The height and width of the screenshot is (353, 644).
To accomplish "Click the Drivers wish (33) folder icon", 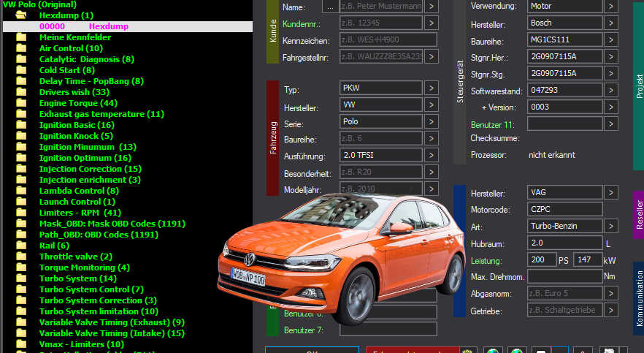I will pyautogui.click(x=21, y=92).
